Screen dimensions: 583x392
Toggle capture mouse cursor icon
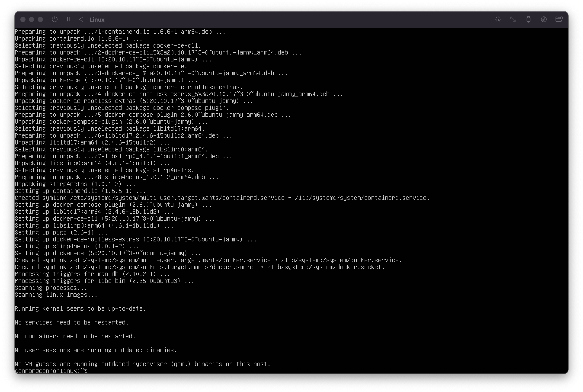498,19
